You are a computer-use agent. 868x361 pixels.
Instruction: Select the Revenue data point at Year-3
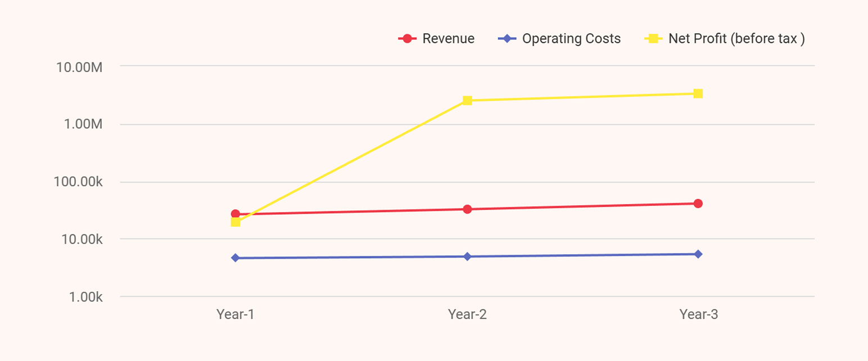[x=697, y=202]
